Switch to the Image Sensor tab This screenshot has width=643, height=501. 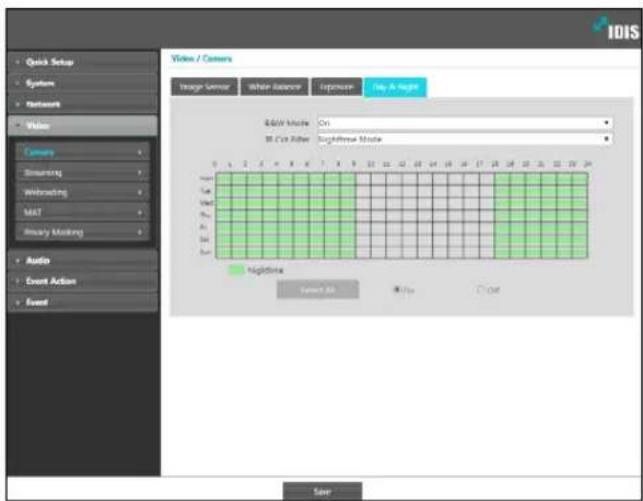pyautogui.click(x=204, y=87)
